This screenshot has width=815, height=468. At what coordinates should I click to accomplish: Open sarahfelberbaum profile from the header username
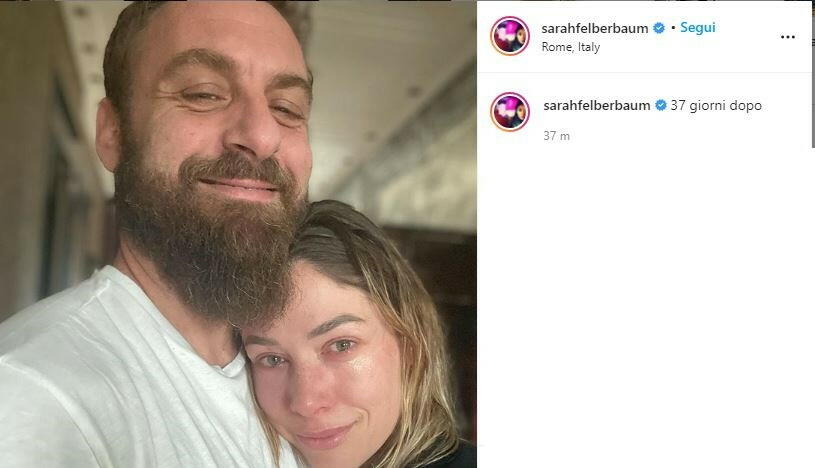(x=595, y=29)
